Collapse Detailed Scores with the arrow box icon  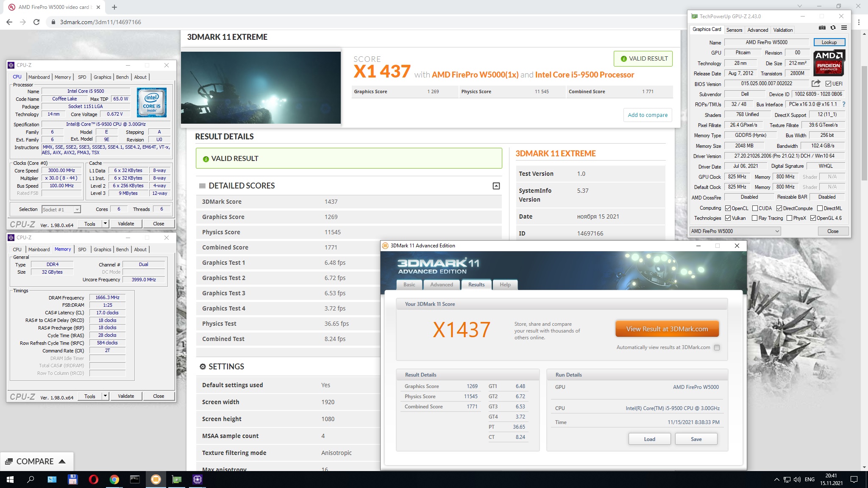(496, 186)
